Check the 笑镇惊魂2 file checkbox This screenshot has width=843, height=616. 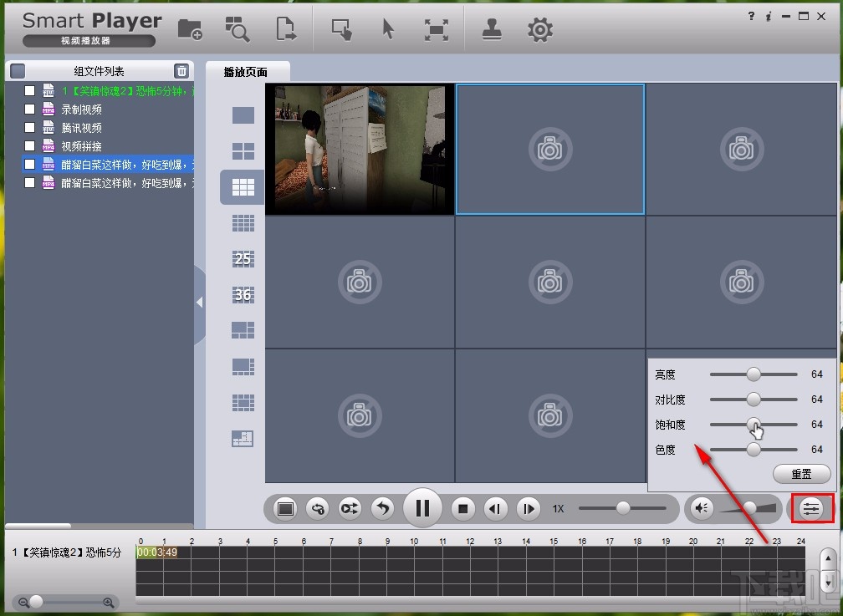[x=29, y=91]
